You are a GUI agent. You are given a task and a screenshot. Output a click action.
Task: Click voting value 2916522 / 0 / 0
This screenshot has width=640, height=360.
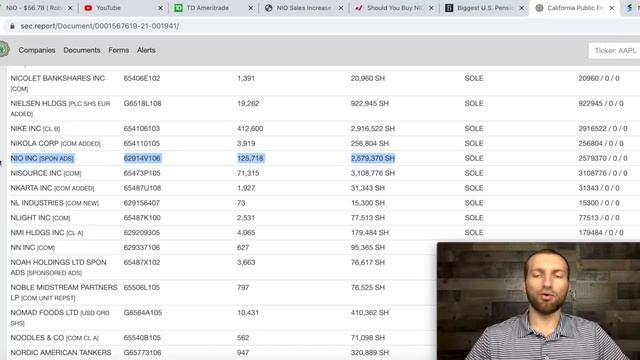click(x=603, y=129)
